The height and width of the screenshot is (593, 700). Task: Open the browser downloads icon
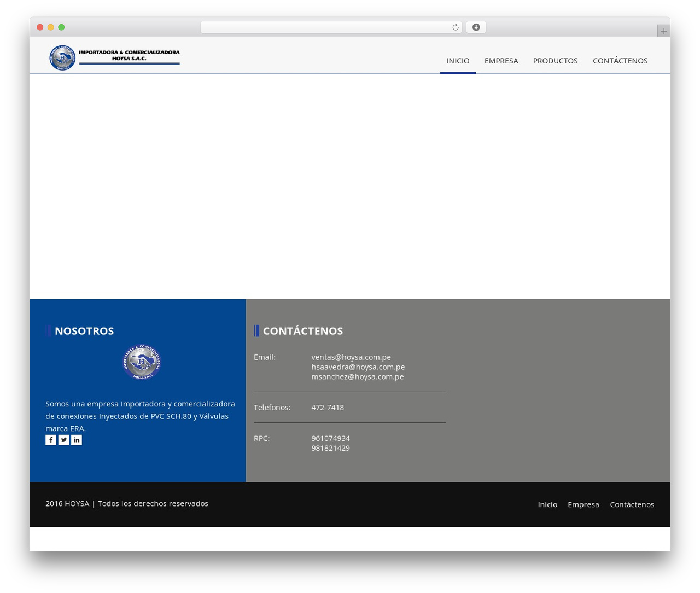pyautogui.click(x=476, y=27)
